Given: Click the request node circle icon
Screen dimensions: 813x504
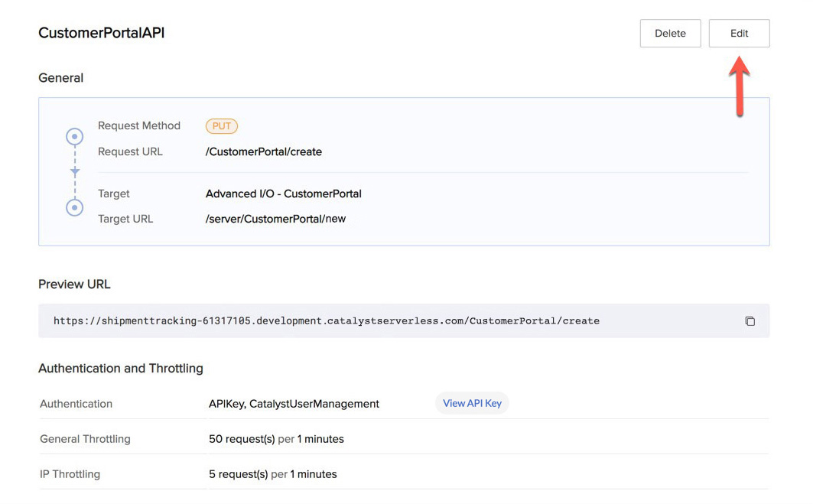Looking at the screenshot, I should click(x=75, y=138).
